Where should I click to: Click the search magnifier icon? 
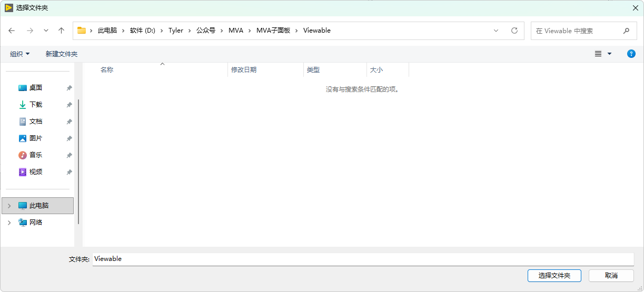pos(626,31)
